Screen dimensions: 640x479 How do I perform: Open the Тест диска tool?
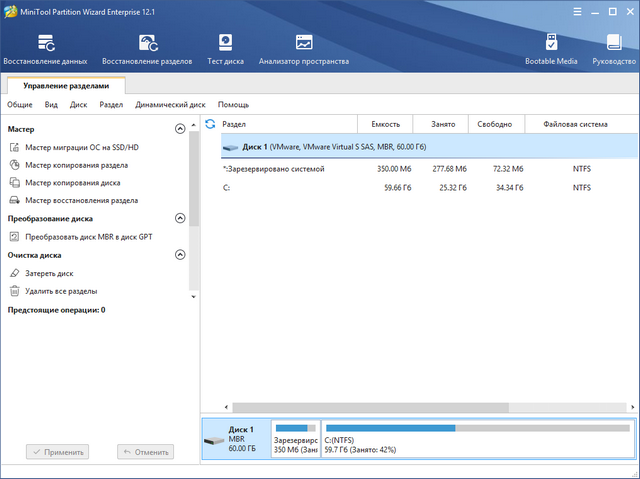pyautogui.click(x=225, y=49)
